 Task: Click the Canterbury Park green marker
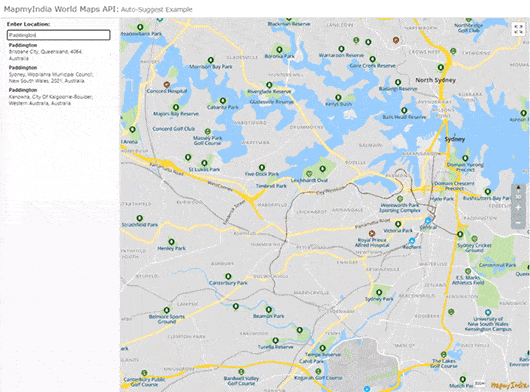coord(228,276)
